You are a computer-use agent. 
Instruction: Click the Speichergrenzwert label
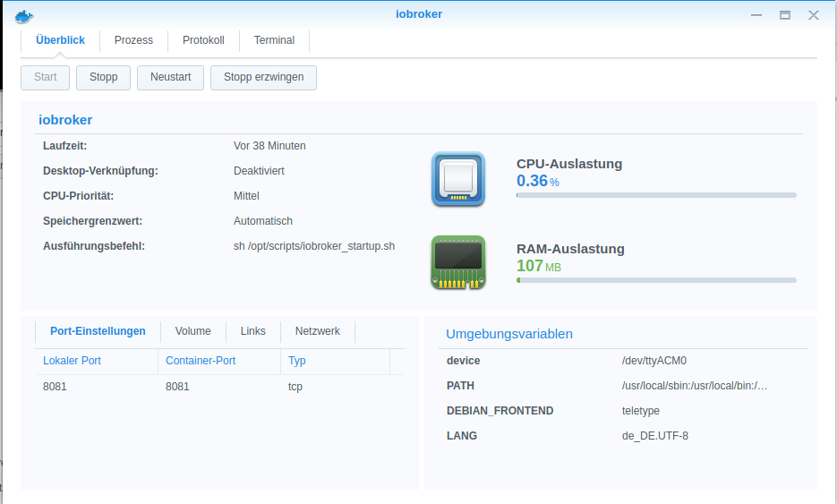92,221
